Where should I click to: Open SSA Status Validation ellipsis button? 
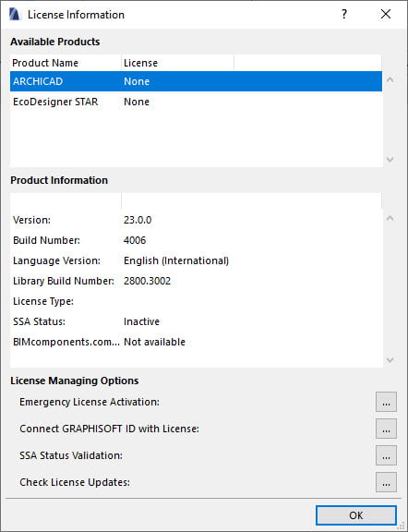click(x=386, y=455)
